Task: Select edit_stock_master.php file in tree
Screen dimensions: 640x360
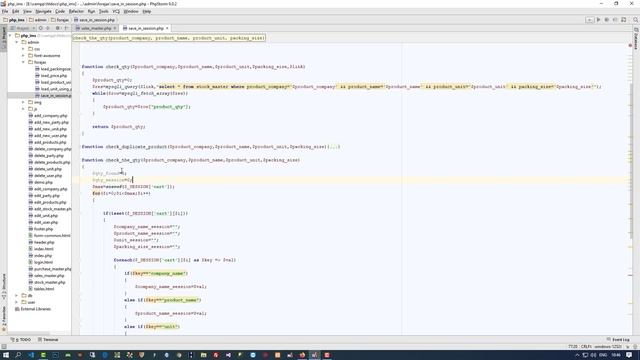Action: coord(49,209)
